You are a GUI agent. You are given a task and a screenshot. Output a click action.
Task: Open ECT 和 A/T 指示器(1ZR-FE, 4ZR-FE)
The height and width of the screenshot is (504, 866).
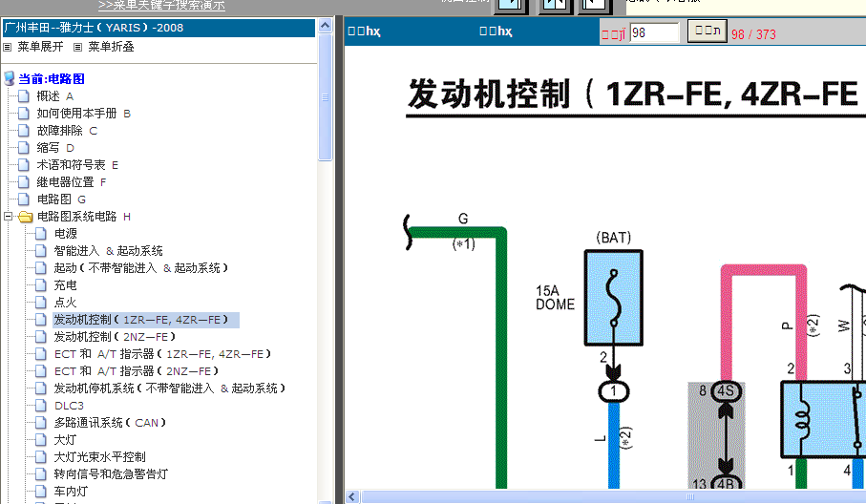[162, 354]
